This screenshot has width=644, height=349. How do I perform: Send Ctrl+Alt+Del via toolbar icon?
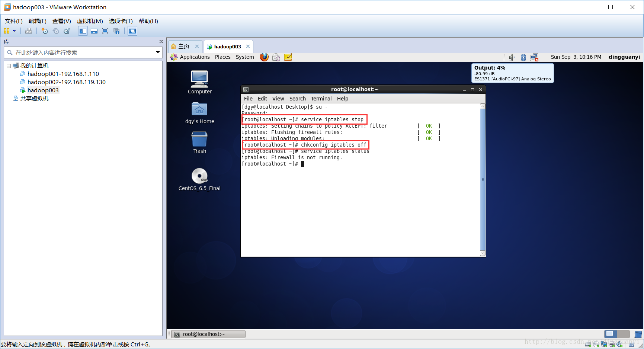click(29, 31)
